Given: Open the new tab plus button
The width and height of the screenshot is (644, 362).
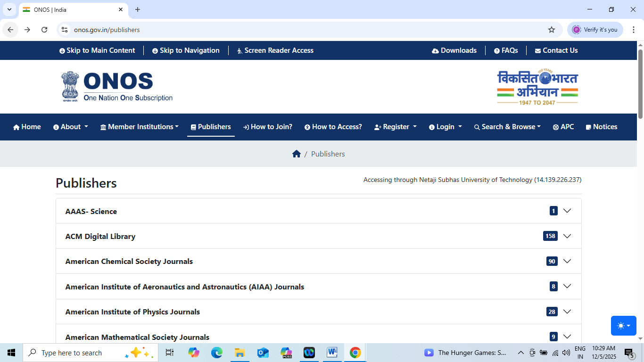Looking at the screenshot, I should (x=138, y=9).
